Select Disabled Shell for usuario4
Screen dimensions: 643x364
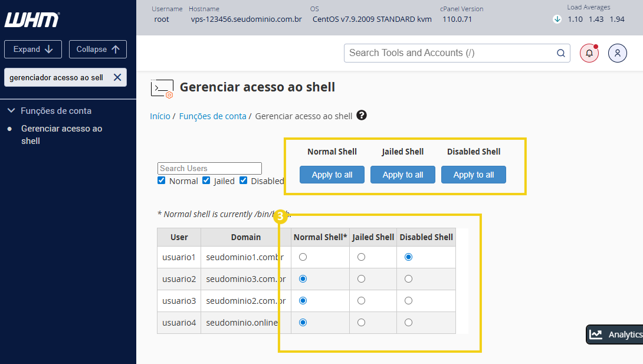point(408,322)
